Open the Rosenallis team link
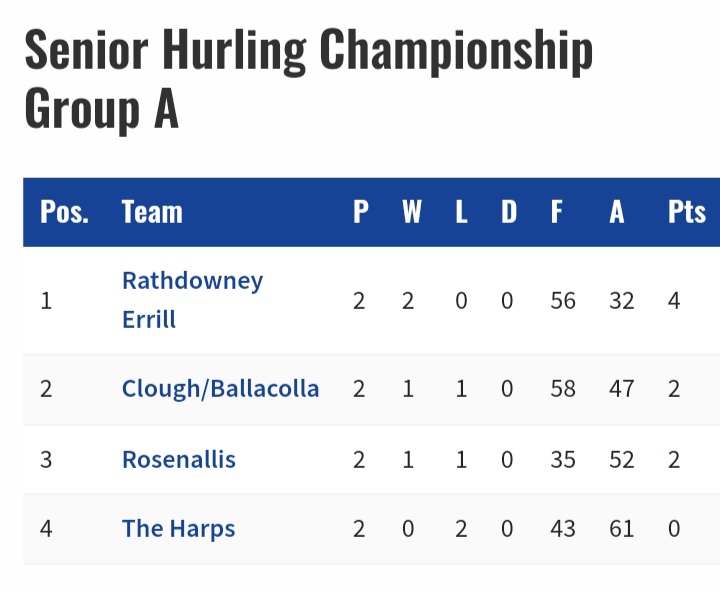 [x=179, y=460]
